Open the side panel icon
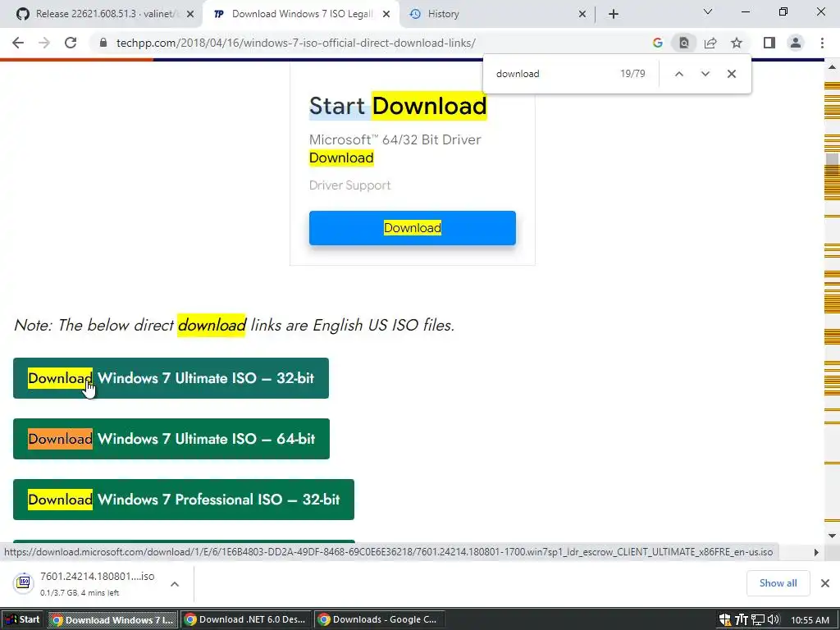This screenshot has width=840, height=630. [x=769, y=43]
